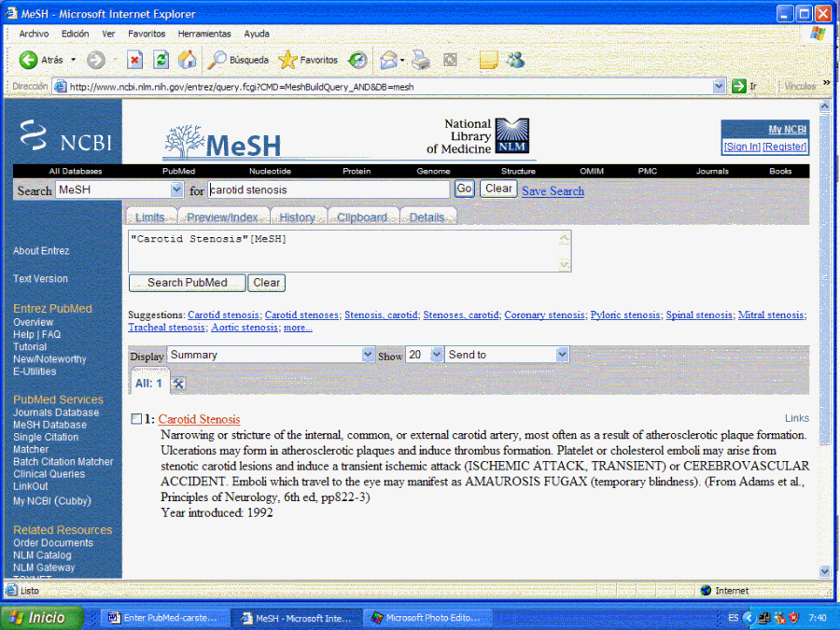Click the browser Stop button
Image resolution: width=840 pixels, height=630 pixels.
click(x=134, y=60)
